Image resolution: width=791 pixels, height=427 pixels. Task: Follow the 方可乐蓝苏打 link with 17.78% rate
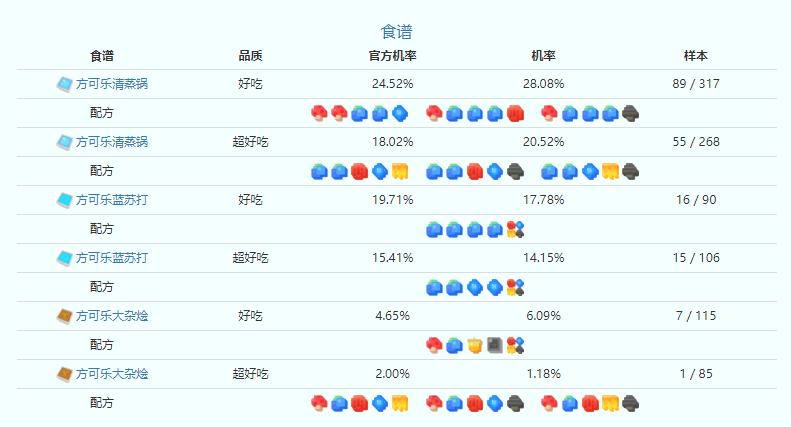click(x=112, y=200)
